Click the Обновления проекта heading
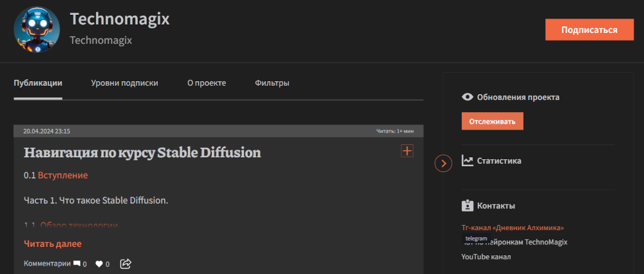This screenshot has height=274, width=644. coord(518,97)
